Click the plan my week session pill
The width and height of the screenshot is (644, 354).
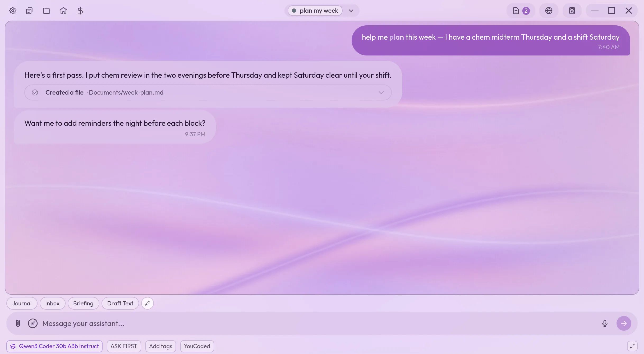point(315,11)
